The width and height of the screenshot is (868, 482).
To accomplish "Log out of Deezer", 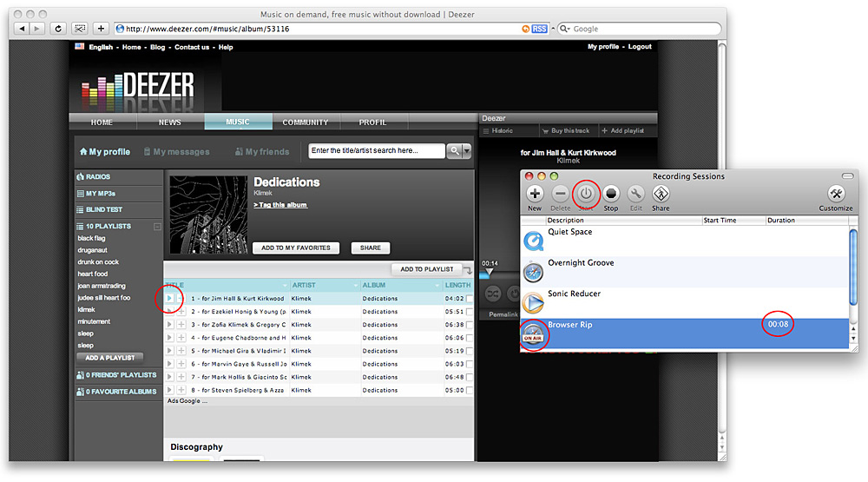I will 640,47.
